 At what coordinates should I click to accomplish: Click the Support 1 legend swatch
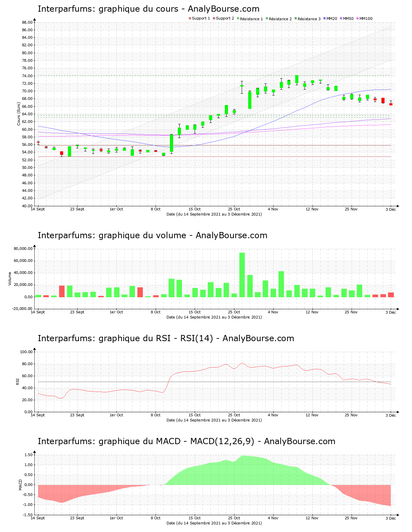tap(190, 19)
